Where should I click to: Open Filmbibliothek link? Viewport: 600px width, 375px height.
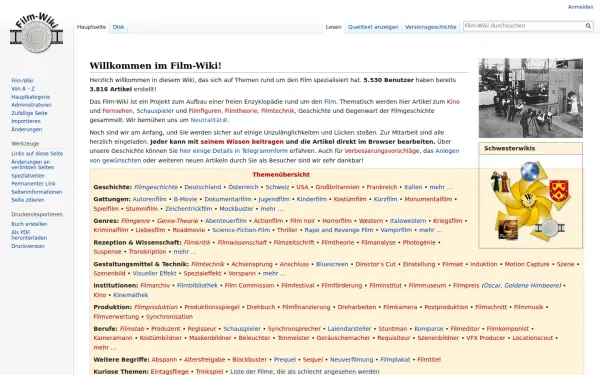pyautogui.click(x=197, y=285)
